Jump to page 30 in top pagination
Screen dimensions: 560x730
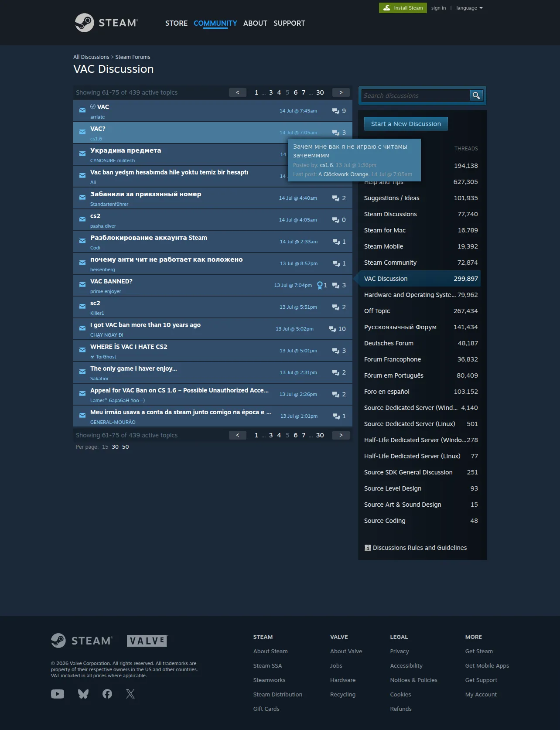click(320, 92)
